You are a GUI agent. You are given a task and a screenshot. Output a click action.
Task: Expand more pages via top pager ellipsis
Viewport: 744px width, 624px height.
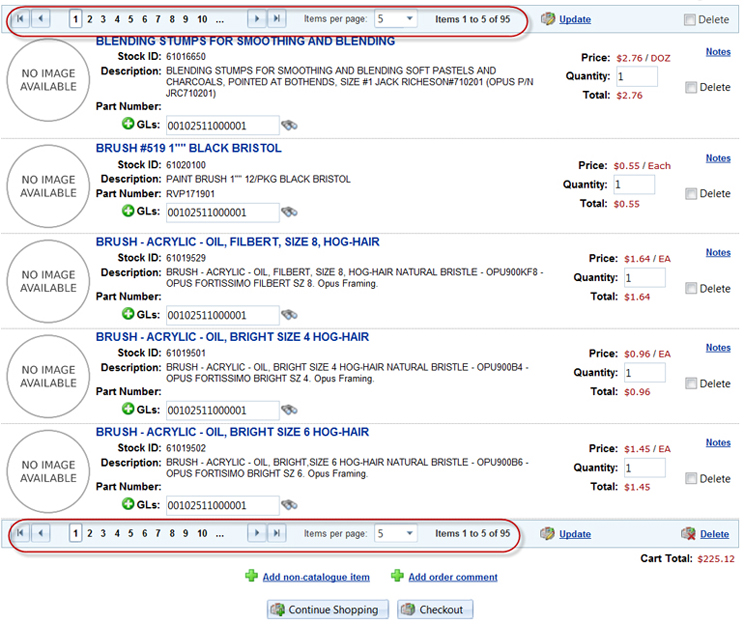pyautogui.click(x=219, y=19)
